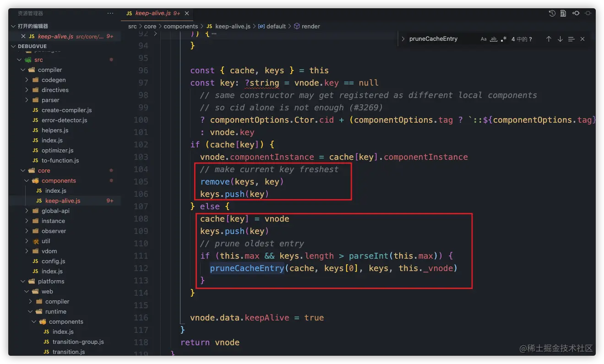
Task: Click the remove function call on line 105
Action: click(x=215, y=182)
